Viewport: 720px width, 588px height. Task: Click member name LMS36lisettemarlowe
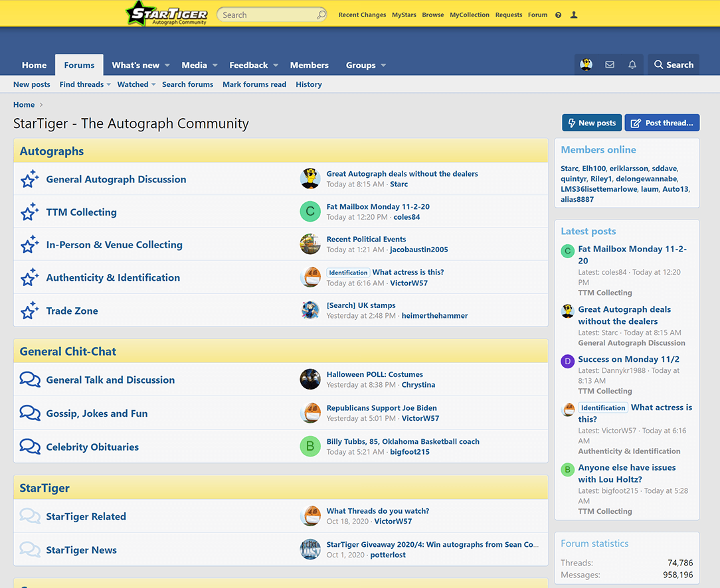598,189
